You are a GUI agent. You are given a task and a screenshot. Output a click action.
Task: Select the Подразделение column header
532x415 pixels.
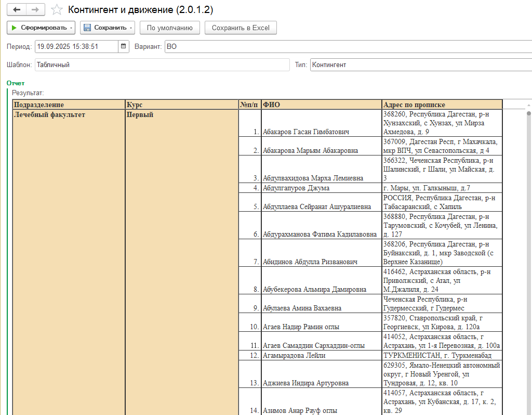pyautogui.click(x=69, y=105)
